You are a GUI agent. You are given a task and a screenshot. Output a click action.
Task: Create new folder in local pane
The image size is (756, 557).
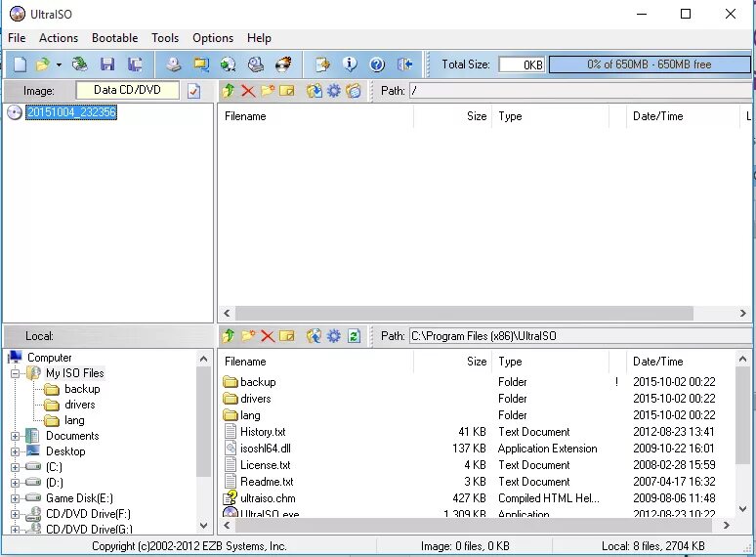(x=248, y=335)
